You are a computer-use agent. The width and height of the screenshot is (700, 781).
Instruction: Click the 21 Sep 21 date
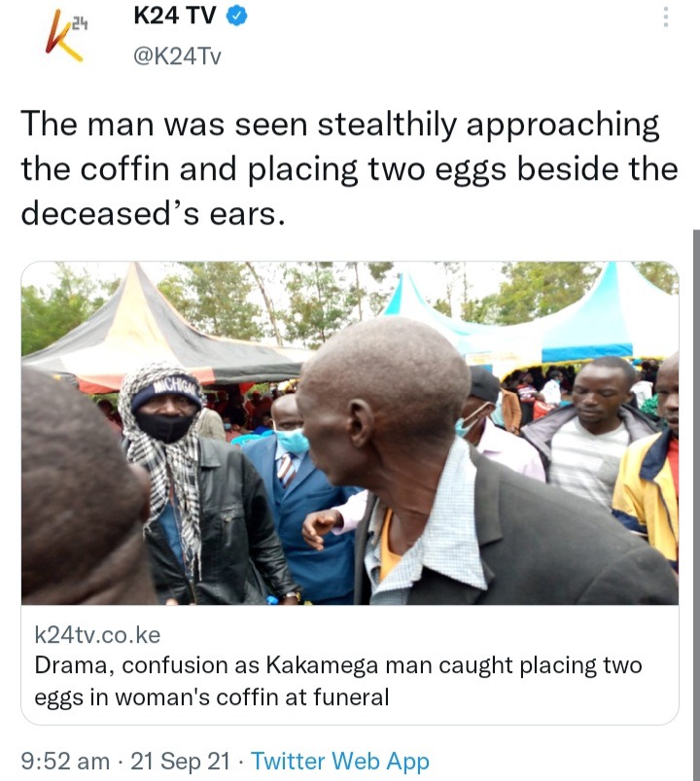tap(180, 762)
